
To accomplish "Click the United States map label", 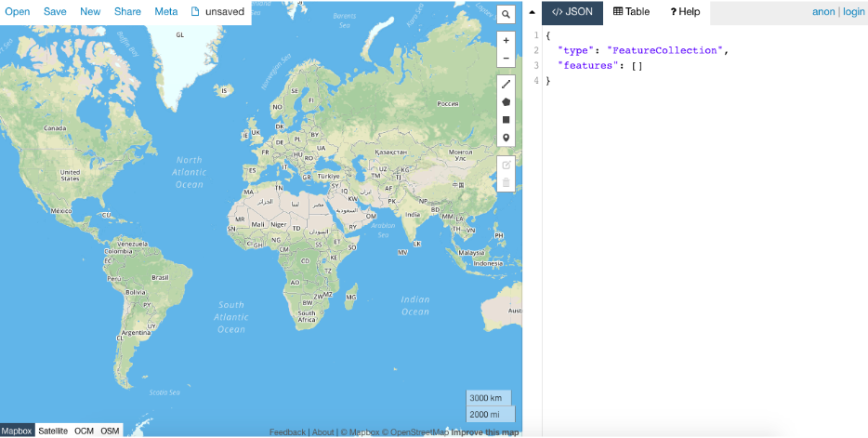I will pyautogui.click(x=70, y=176).
